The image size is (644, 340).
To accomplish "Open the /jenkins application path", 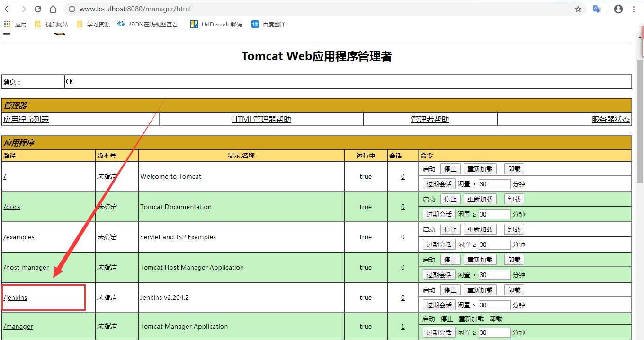I will coord(15,297).
